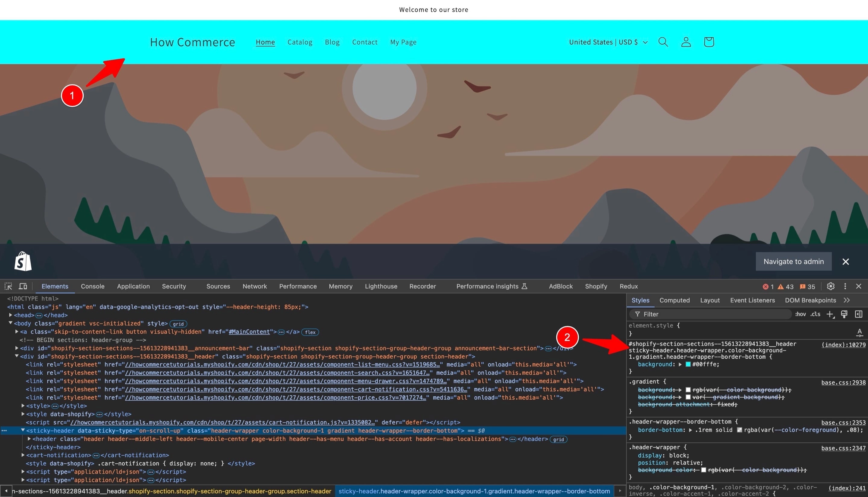
Task: Toggle the :hov element state panel
Action: 800,314
